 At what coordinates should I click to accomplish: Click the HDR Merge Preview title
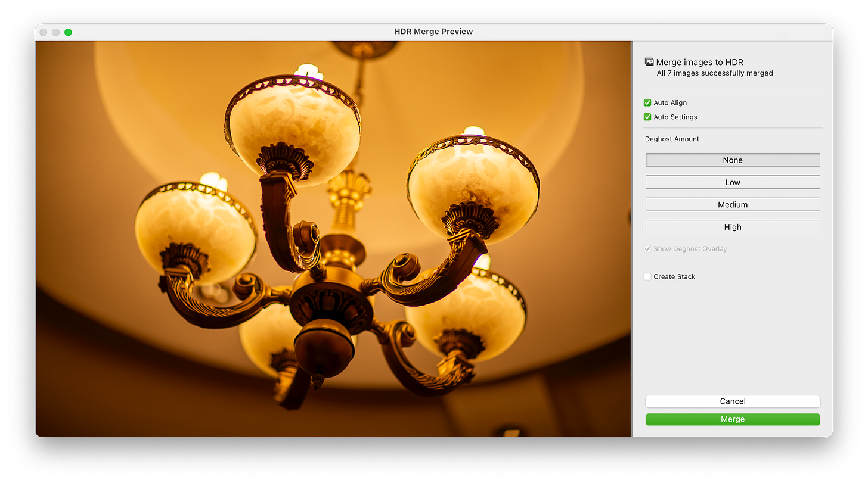[x=433, y=32]
